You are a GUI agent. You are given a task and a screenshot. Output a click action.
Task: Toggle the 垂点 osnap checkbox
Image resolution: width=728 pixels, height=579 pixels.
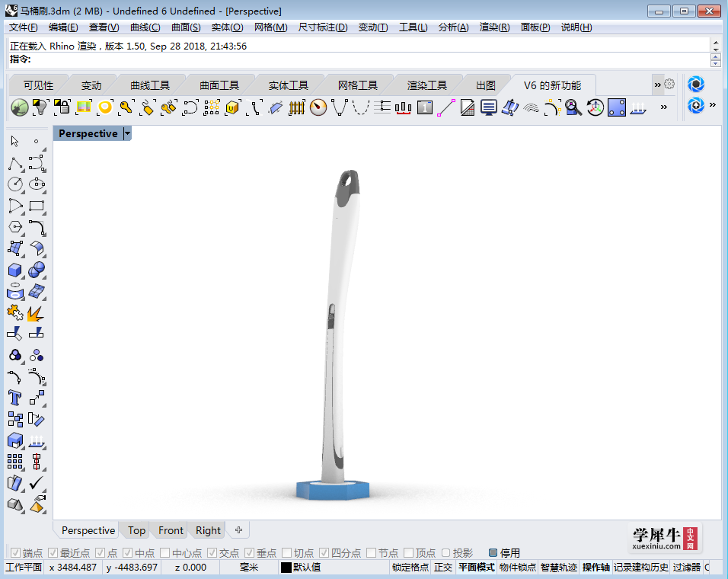[249, 552]
